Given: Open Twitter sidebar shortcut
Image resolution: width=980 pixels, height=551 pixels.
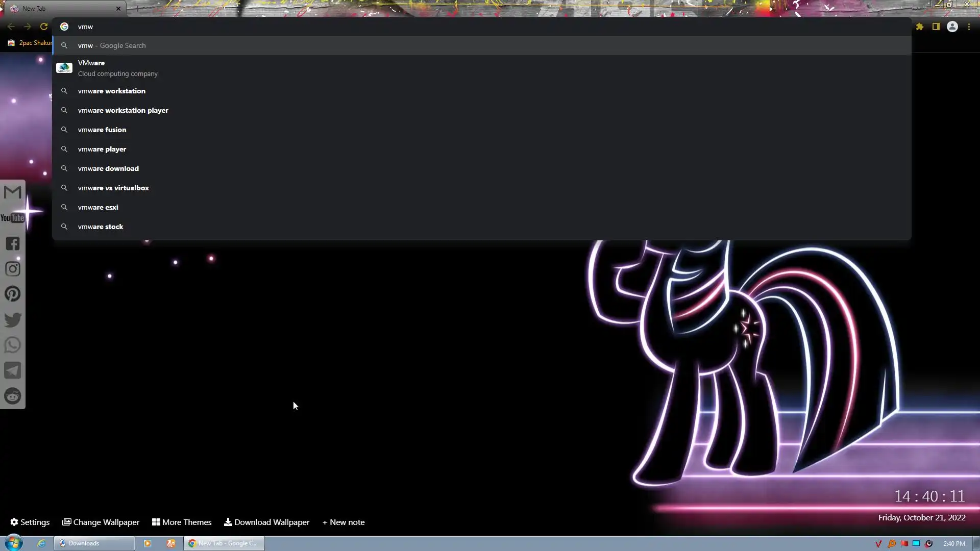Looking at the screenshot, I should click(x=12, y=320).
